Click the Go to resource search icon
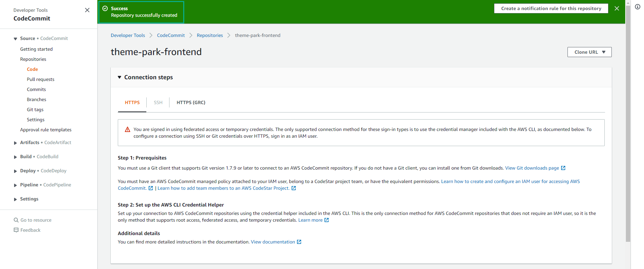Image resolution: width=644 pixels, height=269 pixels. 16,220
